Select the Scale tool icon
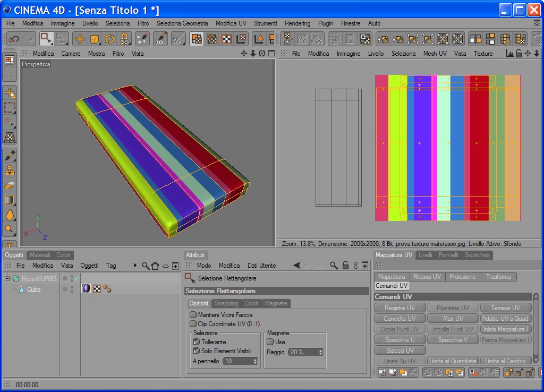This screenshot has width=544, height=392. (95, 39)
